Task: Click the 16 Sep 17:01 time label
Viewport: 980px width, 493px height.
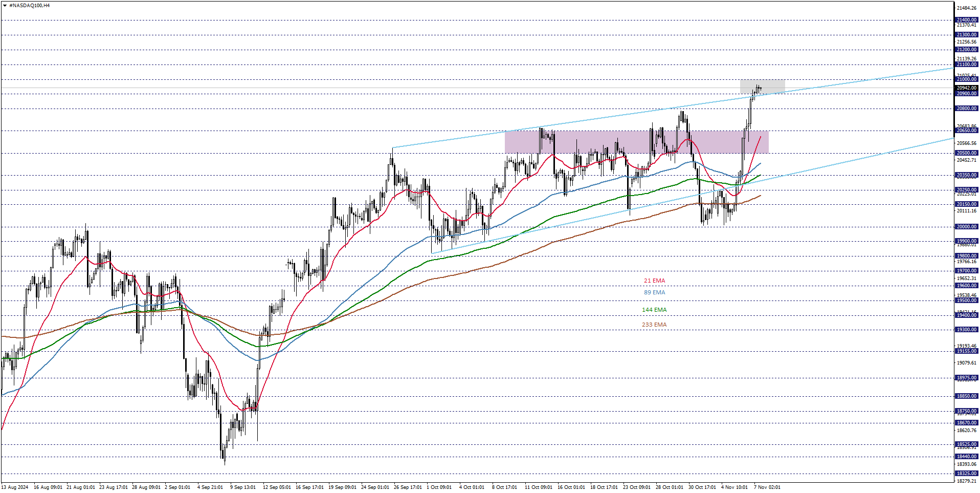Action: (x=309, y=487)
